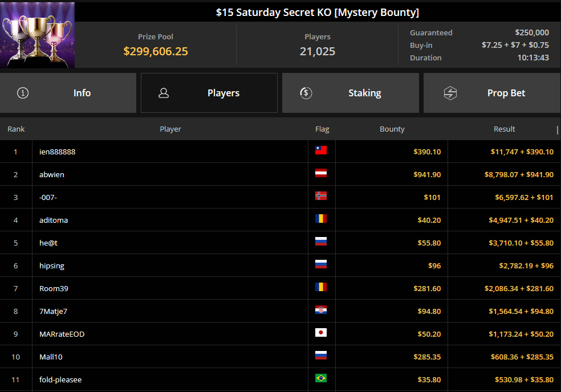Sort by Player column header

point(170,129)
